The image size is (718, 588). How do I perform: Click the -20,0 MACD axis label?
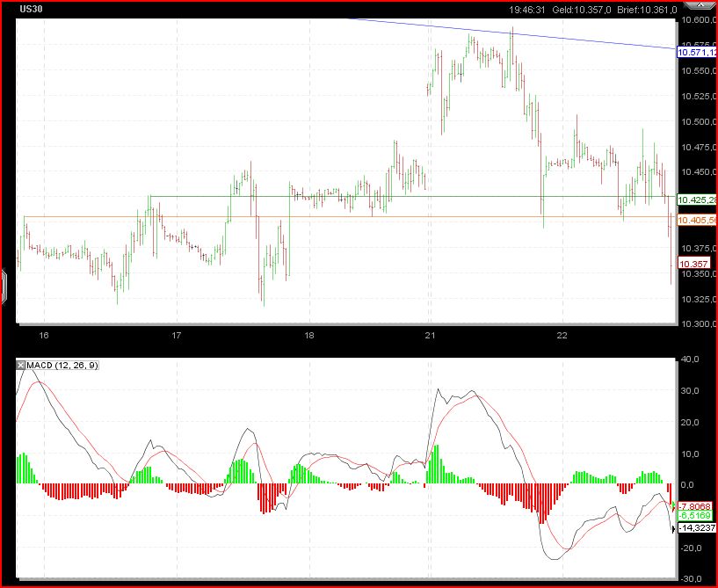click(689, 548)
